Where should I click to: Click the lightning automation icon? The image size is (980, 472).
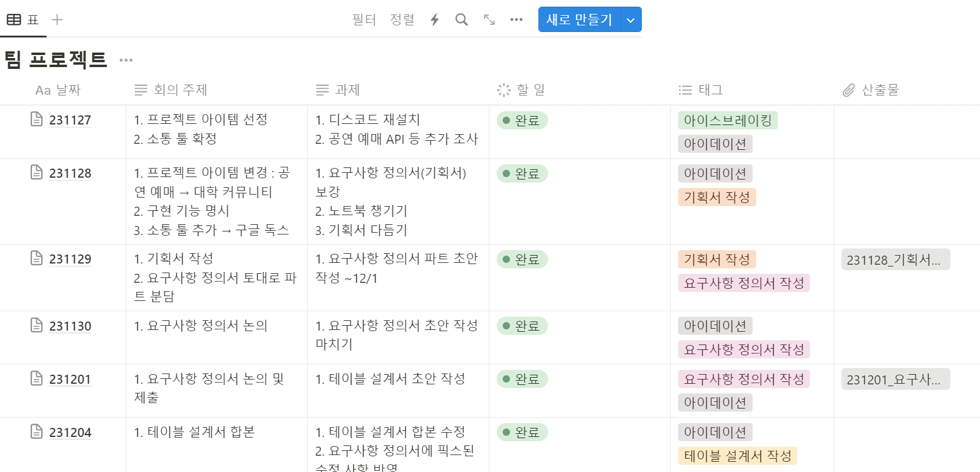(434, 20)
